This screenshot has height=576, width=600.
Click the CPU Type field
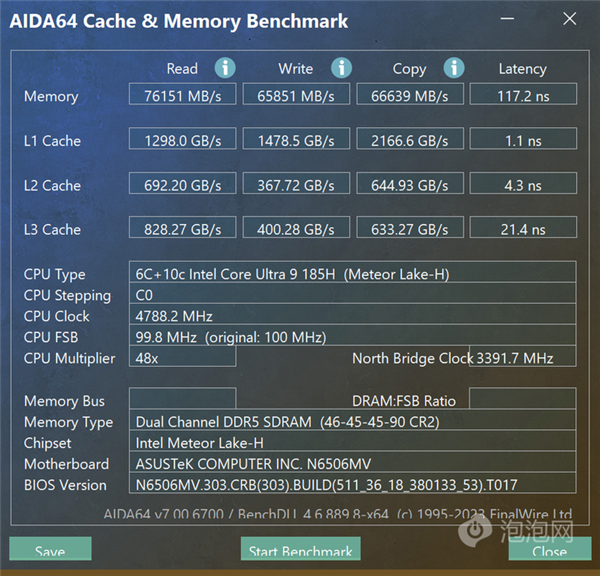click(x=354, y=274)
